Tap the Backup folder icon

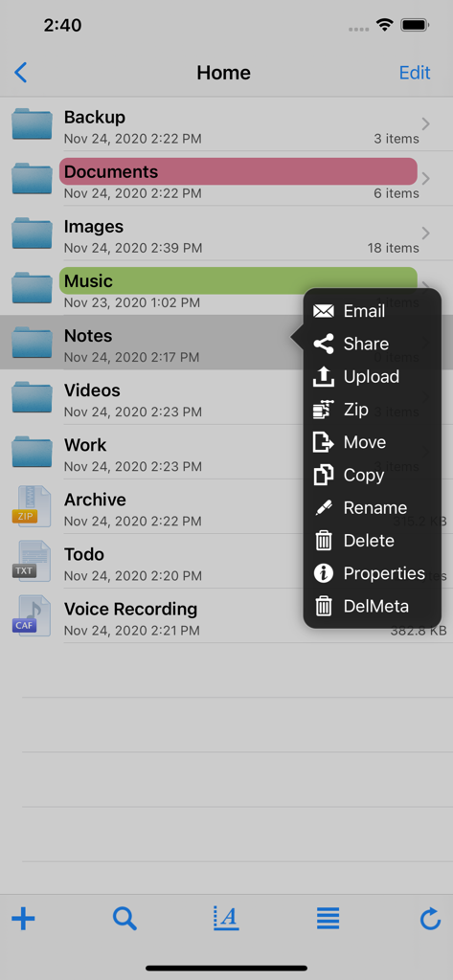[x=32, y=123]
